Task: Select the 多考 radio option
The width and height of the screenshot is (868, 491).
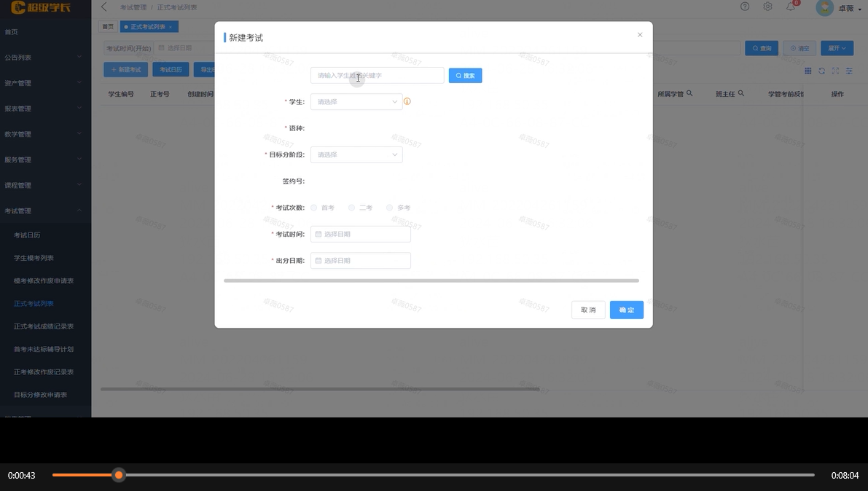Action: [x=390, y=208]
